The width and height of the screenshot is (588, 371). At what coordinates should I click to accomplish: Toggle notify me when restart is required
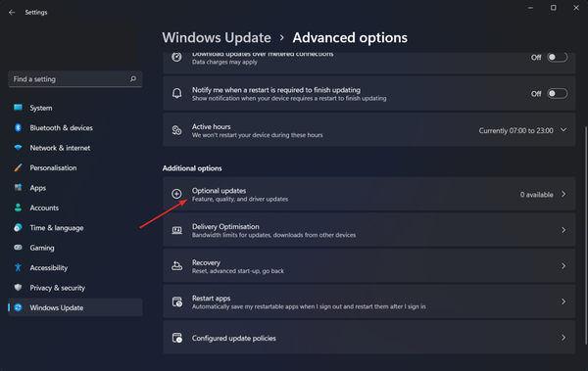[x=557, y=93]
